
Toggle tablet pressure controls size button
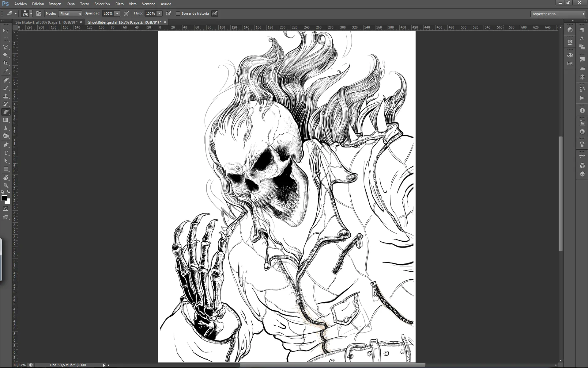(x=215, y=13)
